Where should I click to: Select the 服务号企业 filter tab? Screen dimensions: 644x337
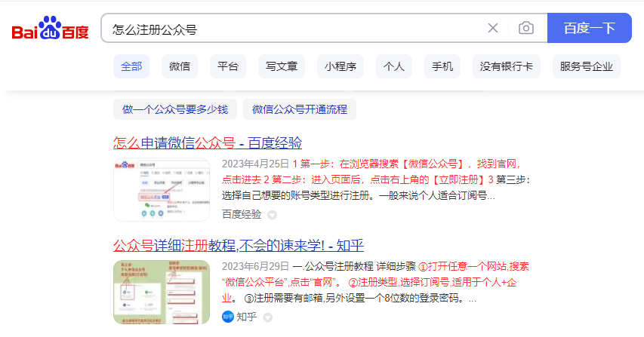pos(587,66)
